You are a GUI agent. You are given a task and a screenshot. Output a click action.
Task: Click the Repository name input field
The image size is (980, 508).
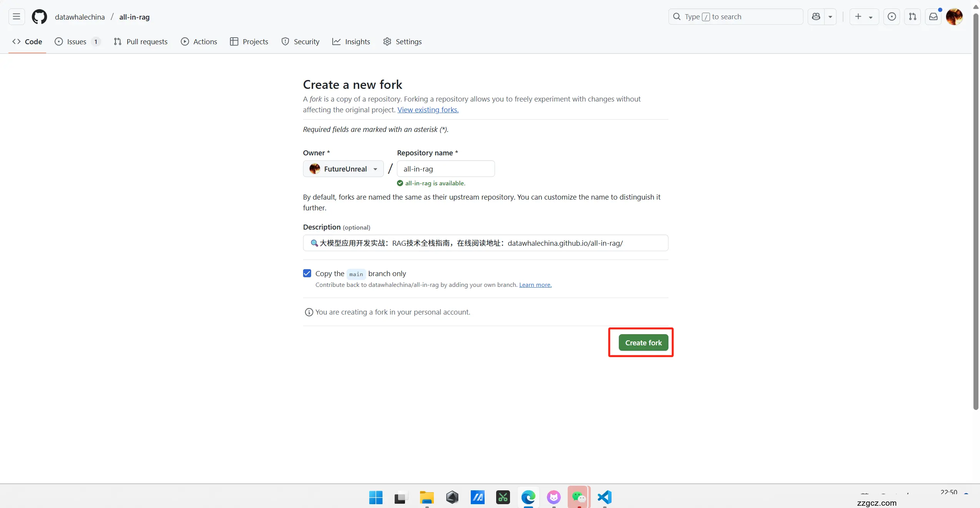pos(445,169)
